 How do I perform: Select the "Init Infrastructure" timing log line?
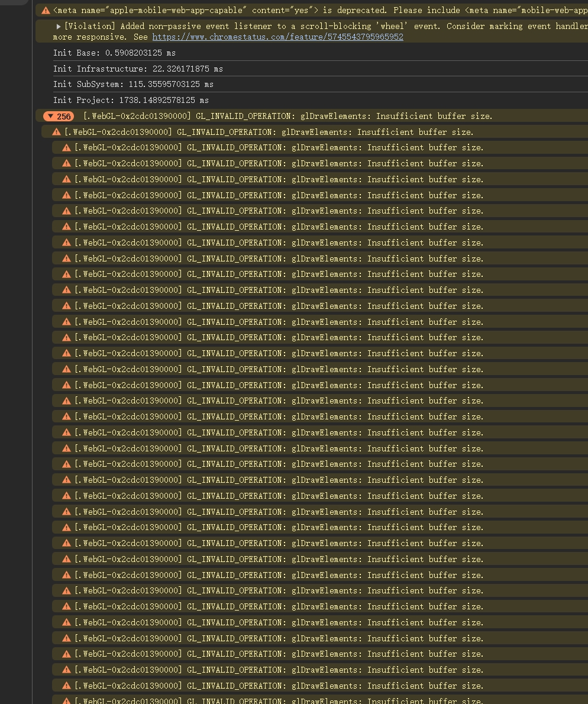(x=138, y=69)
